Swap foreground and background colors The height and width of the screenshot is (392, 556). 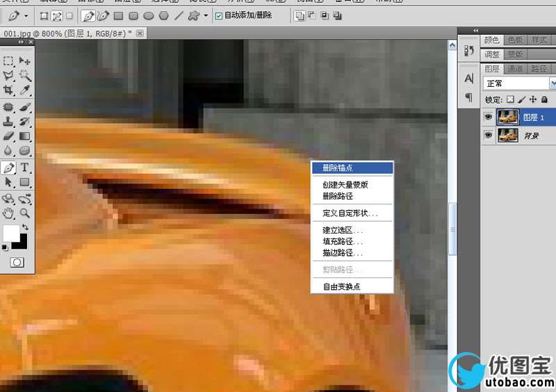[25, 227]
